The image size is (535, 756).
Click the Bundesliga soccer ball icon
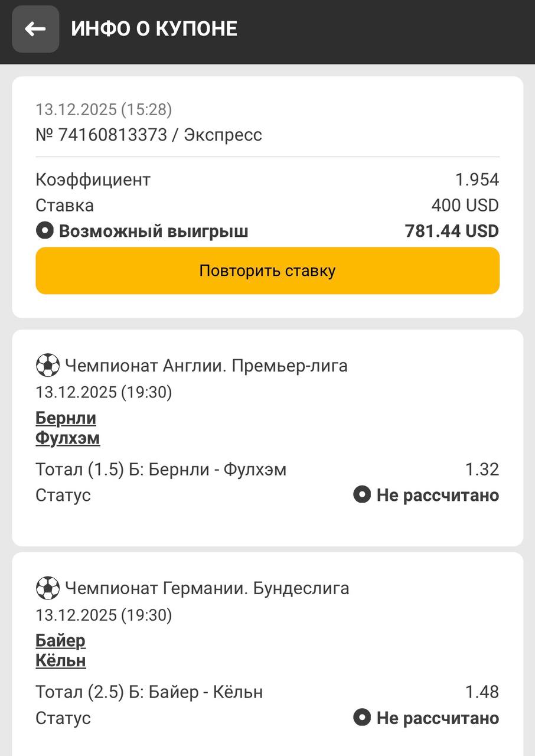pyautogui.click(x=48, y=588)
